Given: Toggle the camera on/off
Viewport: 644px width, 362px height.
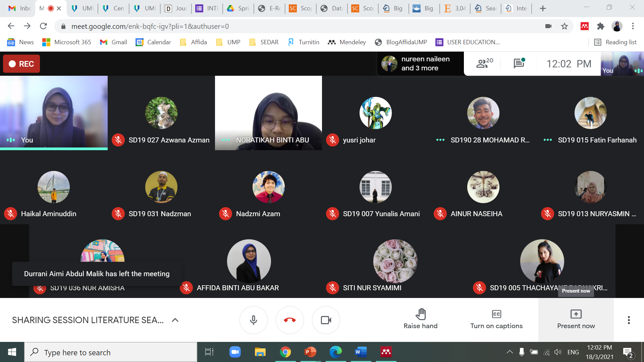Looking at the screenshot, I should tap(326, 319).
